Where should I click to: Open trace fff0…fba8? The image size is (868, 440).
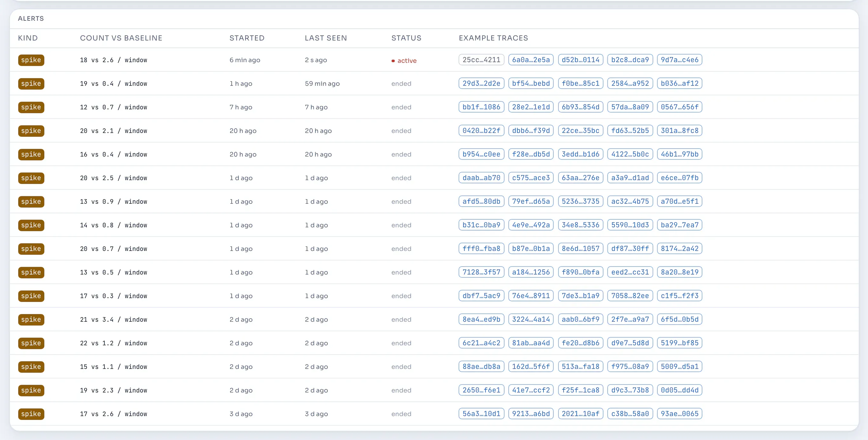[481, 248]
